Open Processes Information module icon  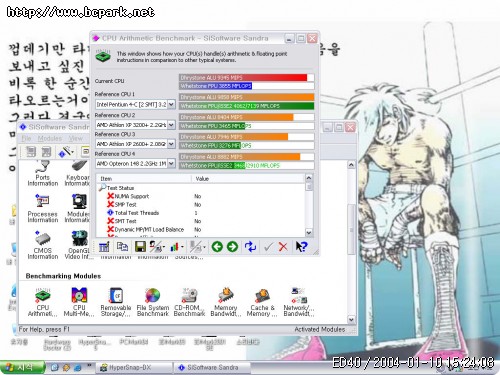tap(43, 209)
